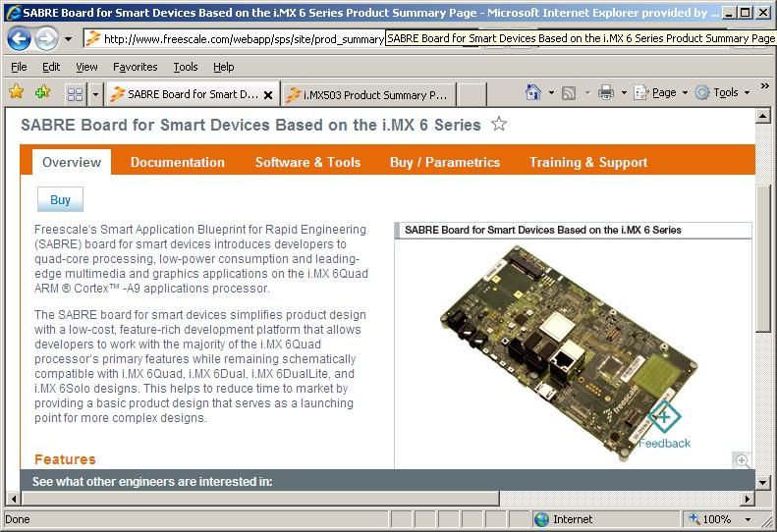Open the Page command menu
Viewport: 777px width, 532px height.
coord(660,92)
